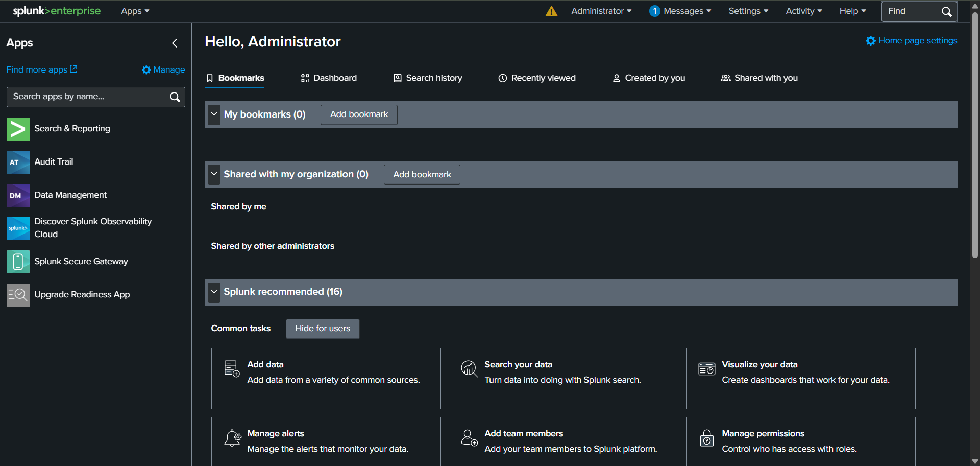Click the Search & Reporting app icon

coord(18,129)
